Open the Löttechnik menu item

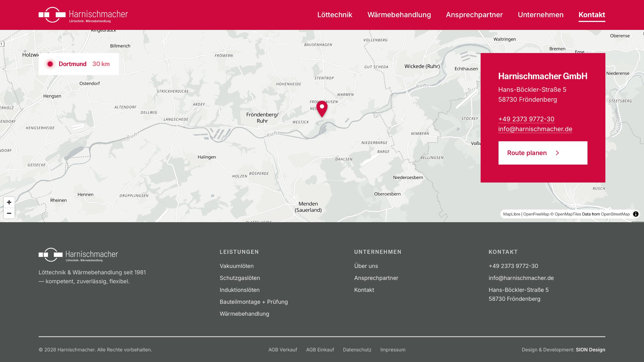click(x=335, y=15)
